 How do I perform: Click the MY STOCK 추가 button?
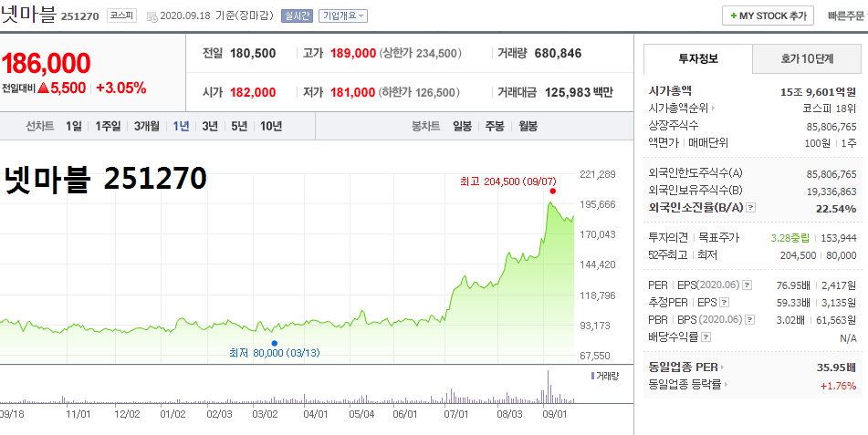[768, 16]
